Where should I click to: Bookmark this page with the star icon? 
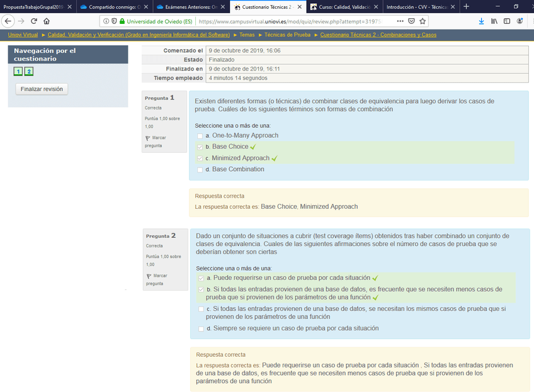tap(422, 21)
